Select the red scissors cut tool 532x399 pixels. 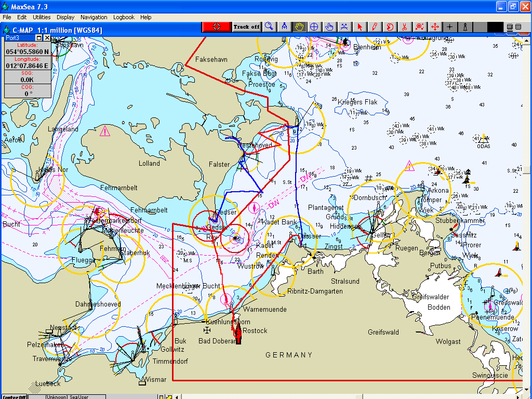click(404, 27)
